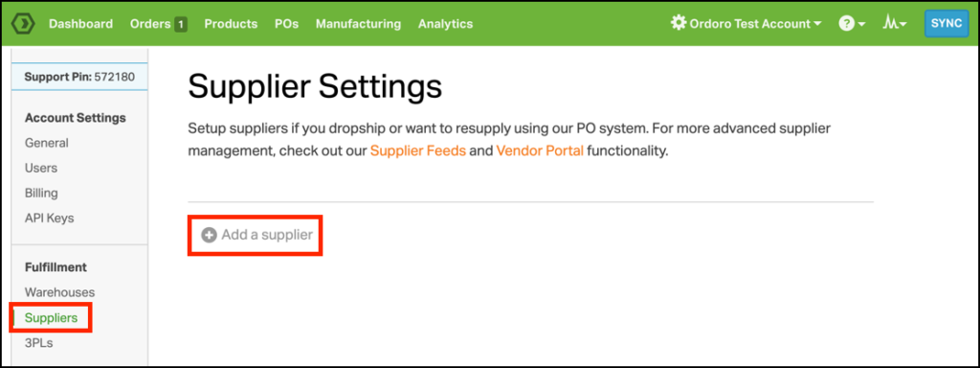980x368 pixels.
Task: Open the Analytics section
Action: point(446,24)
